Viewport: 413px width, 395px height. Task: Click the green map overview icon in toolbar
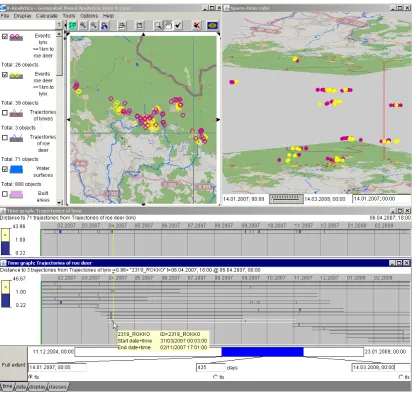[73, 25]
